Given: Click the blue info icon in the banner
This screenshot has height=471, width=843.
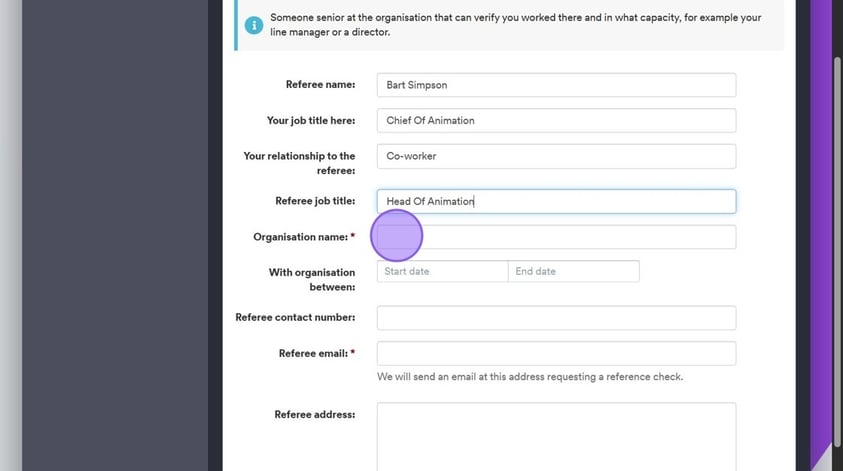Looking at the screenshot, I should 254,25.
